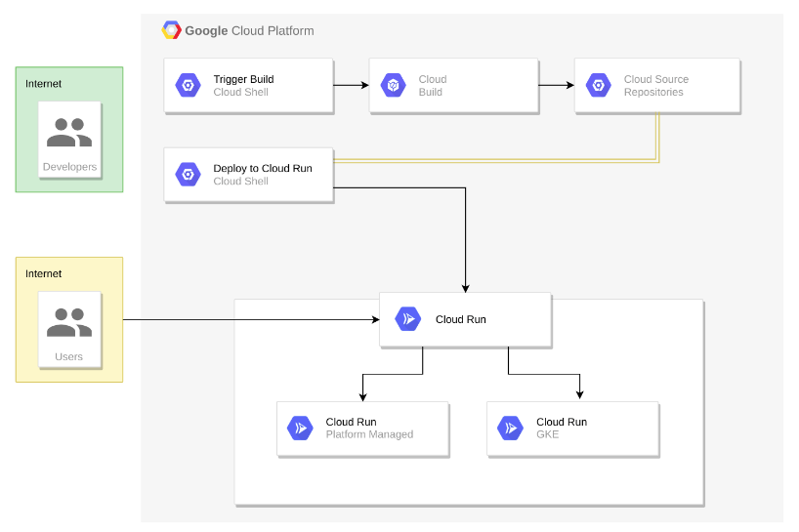Image resolution: width=799 pixels, height=532 pixels.
Task: Click the 'Deploy to Cloud Run' label
Action: click(263, 168)
